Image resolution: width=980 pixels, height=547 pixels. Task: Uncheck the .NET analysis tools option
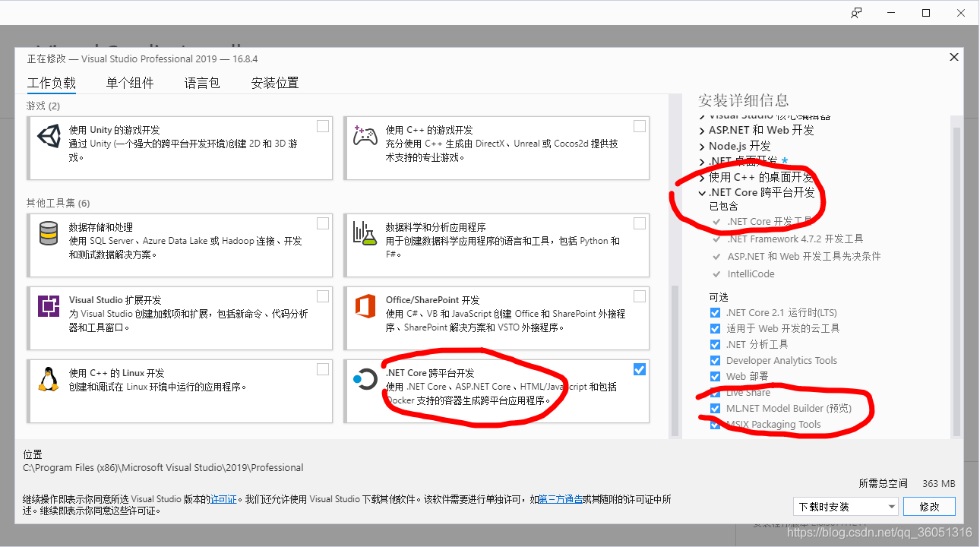coord(715,345)
